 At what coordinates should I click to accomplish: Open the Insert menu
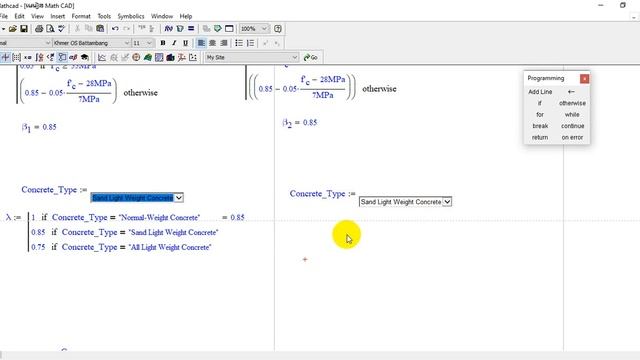coord(58,16)
